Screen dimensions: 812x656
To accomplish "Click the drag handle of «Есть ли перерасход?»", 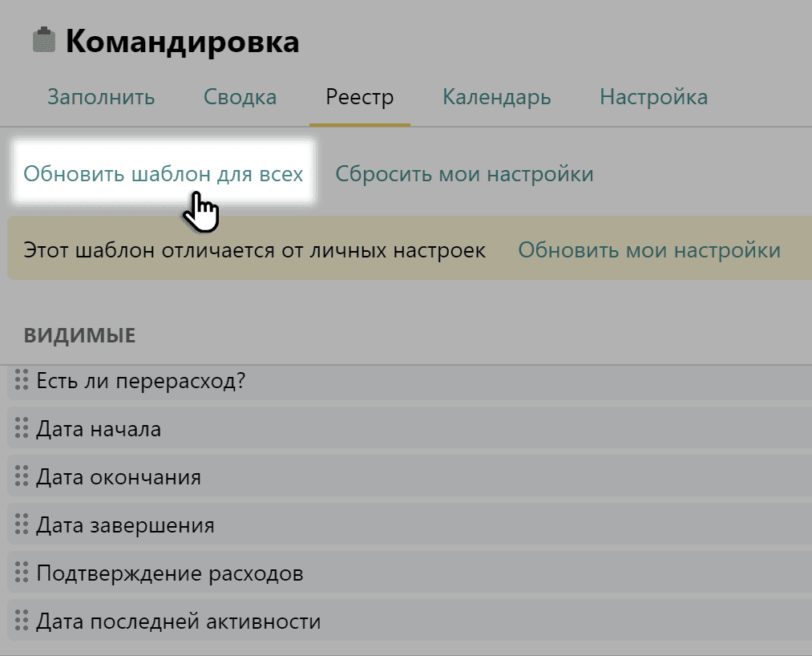I will pos(20,380).
